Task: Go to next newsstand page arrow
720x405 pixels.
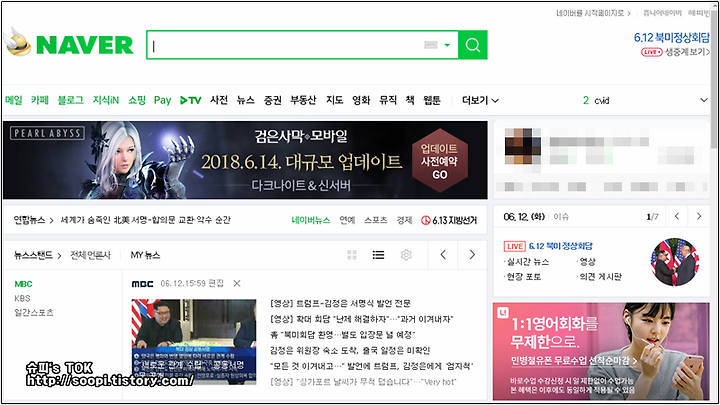Action: click(x=472, y=254)
